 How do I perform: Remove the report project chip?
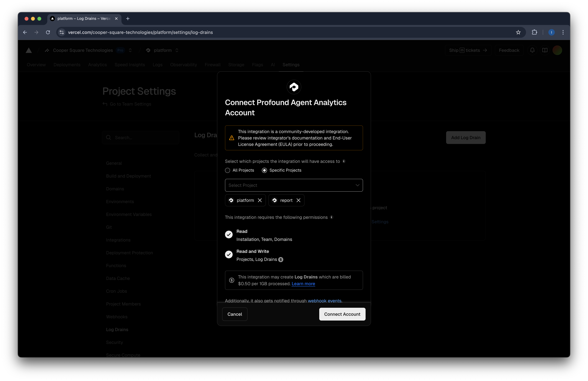tap(298, 200)
